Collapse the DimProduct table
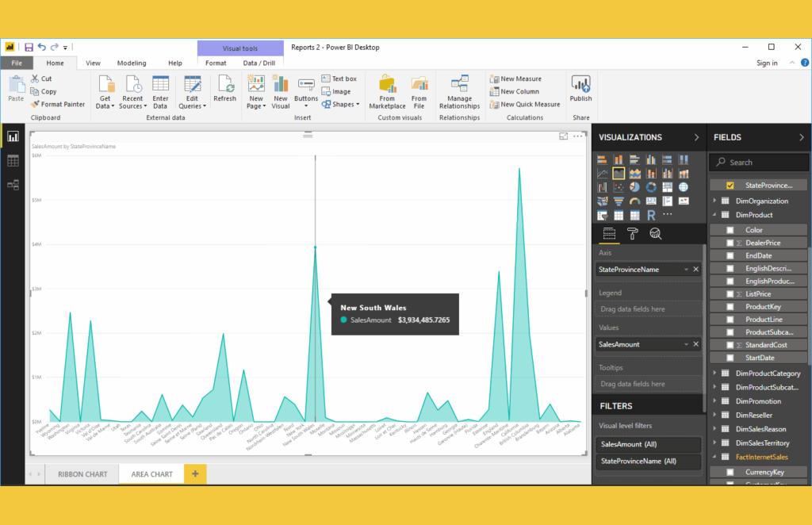The height and width of the screenshot is (525, 812). click(x=714, y=214)
